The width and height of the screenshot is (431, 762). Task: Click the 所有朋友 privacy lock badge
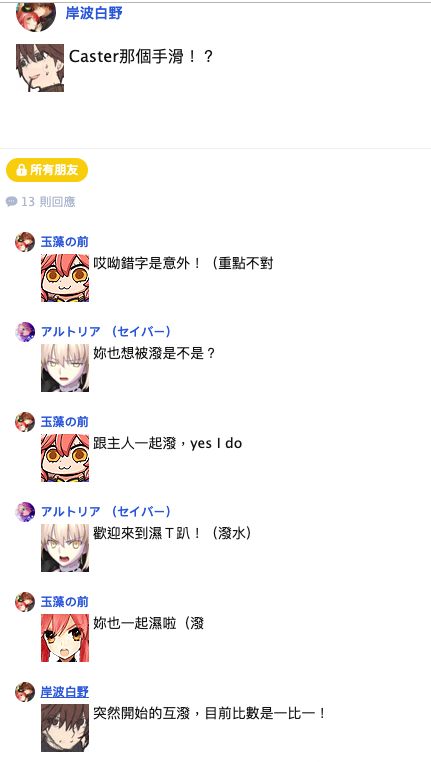point(47,170)
